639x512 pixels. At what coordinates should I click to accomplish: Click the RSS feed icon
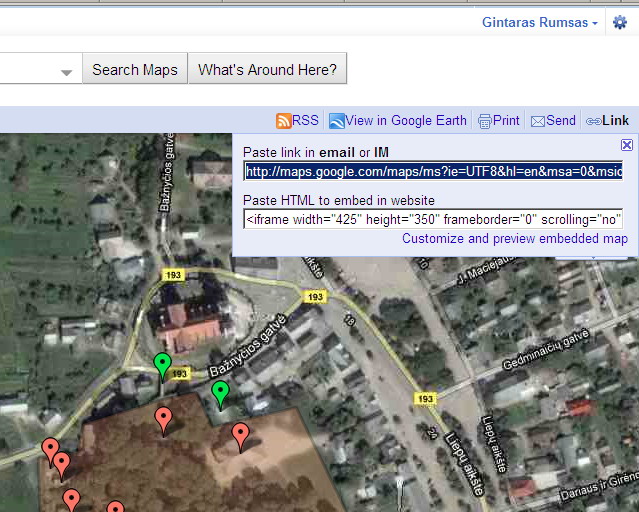pos(284,121)
